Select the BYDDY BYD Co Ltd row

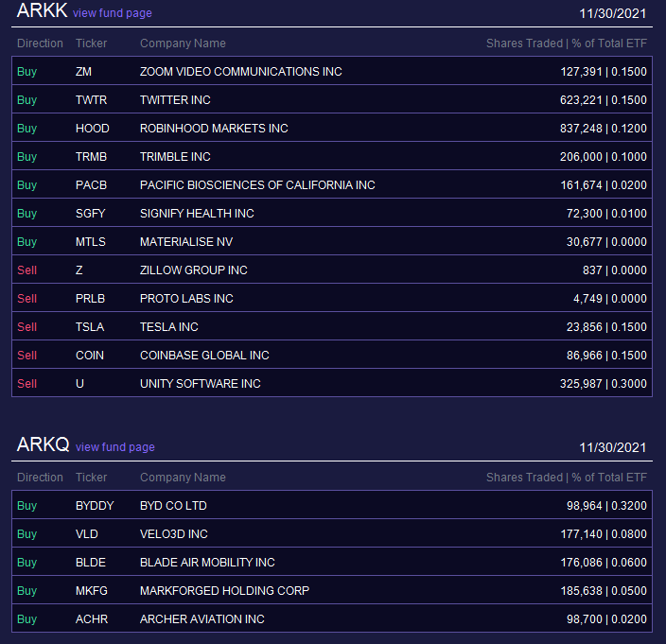(x=332, y=506)
